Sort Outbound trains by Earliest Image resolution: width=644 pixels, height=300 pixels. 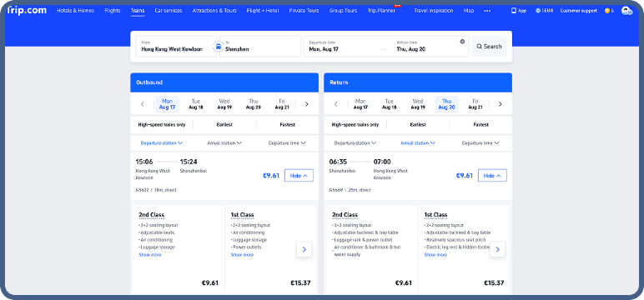tap(224, 125)
